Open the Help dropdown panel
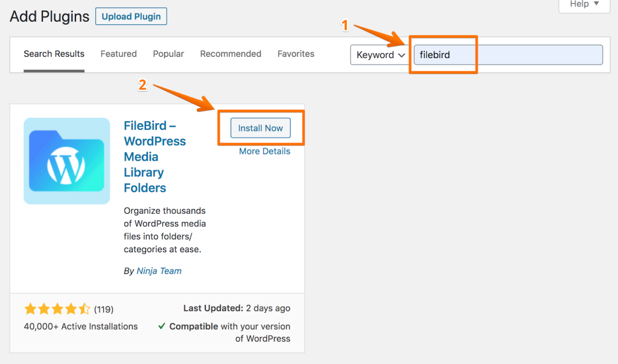The width and height of the screenshot is (618, 364). [584, 5]
